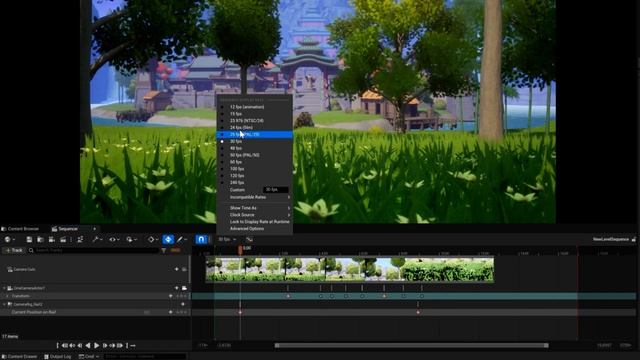This screenshot has height=360, width=640.
Task: Open the Clock Source submenu
Action: pos(254,215)
